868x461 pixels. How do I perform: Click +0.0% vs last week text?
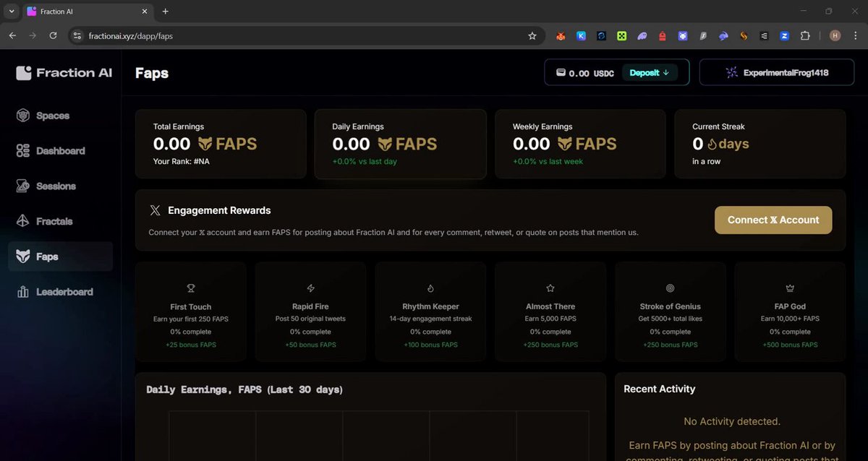click(548, 161)
